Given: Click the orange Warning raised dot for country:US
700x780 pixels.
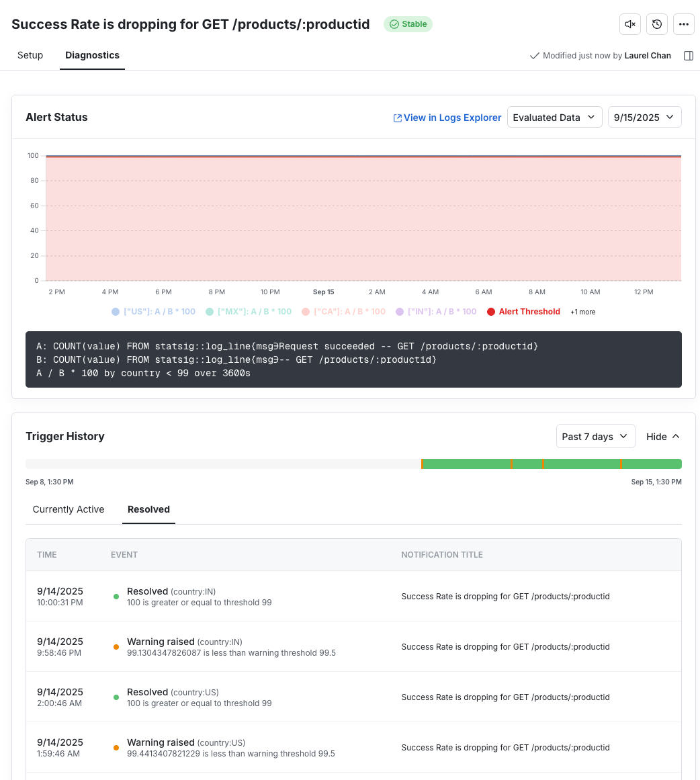Looking at the screenshot, I should pos(116,747).
